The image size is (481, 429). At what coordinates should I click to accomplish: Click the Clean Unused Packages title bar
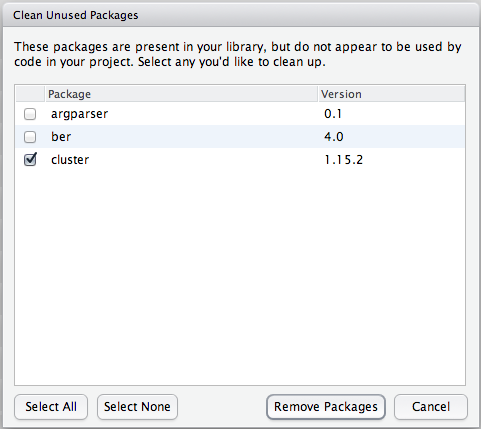click(x=240, y=15)
